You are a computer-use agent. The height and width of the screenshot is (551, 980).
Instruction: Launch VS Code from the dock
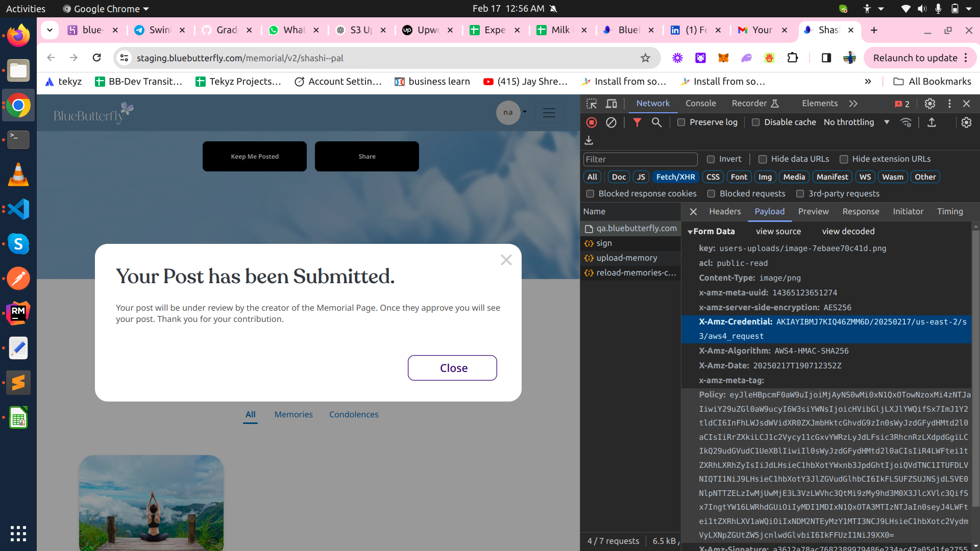click(18, 209)
